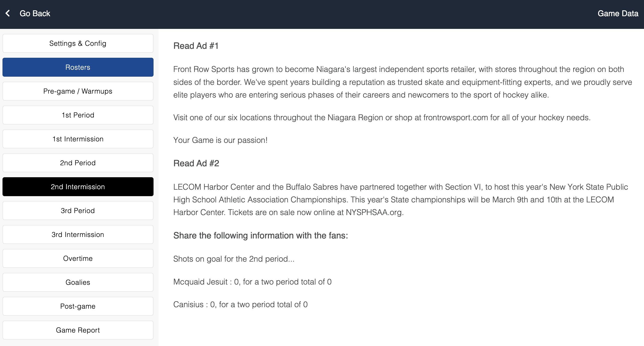Click the back arrow chevron icon
The height and width of the screenshot is (346, 644).
[8, 13]
